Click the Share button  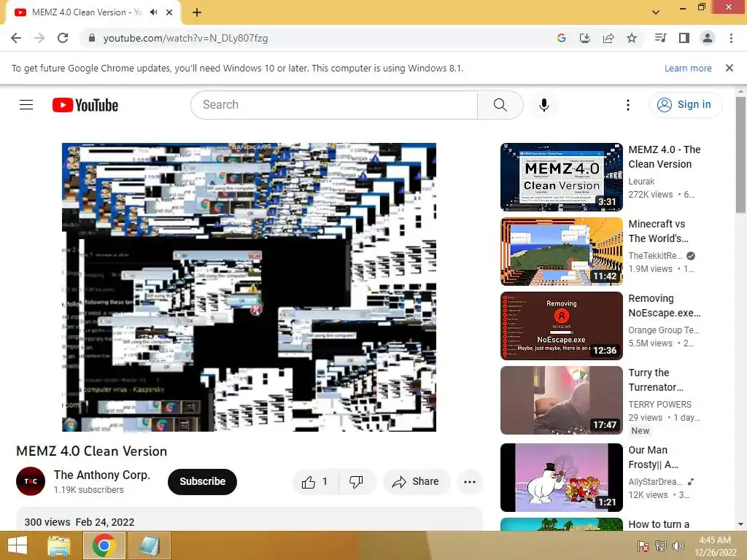415,482
